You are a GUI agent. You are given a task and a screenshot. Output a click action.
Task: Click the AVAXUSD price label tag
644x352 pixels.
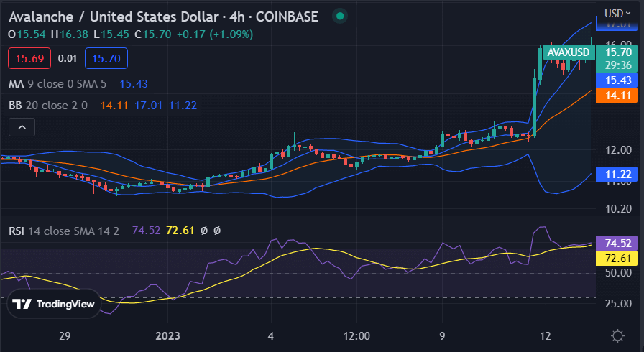pos(569,52)
